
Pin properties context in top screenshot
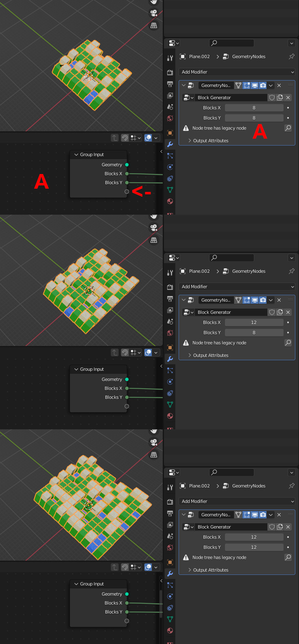tap(291, 57)
